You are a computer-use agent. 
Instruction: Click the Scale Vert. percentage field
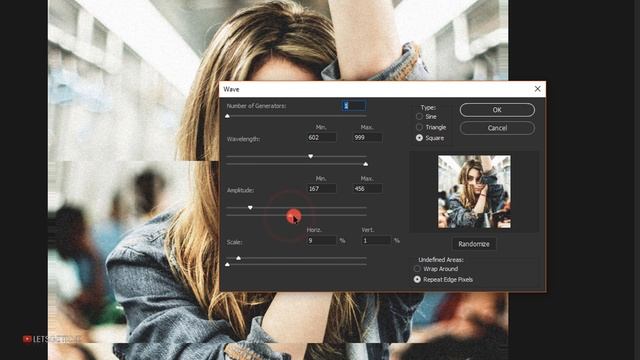(x=376, y=240)
